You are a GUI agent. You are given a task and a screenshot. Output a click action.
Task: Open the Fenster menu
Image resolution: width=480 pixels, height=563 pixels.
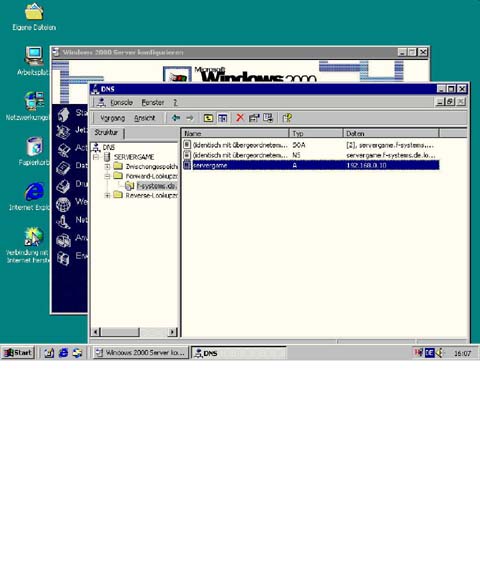click(153, 102)
